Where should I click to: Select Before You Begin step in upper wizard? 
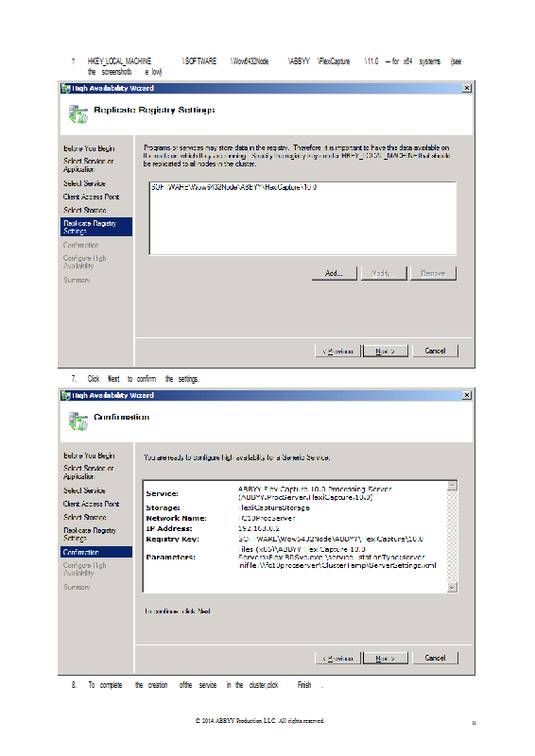tap(89, 148)
